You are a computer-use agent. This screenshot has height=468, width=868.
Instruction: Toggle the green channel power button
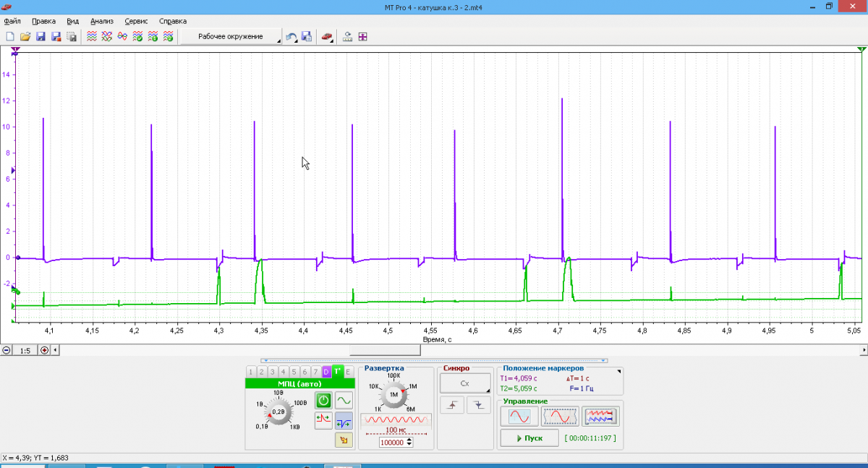(x=323, y=400)
